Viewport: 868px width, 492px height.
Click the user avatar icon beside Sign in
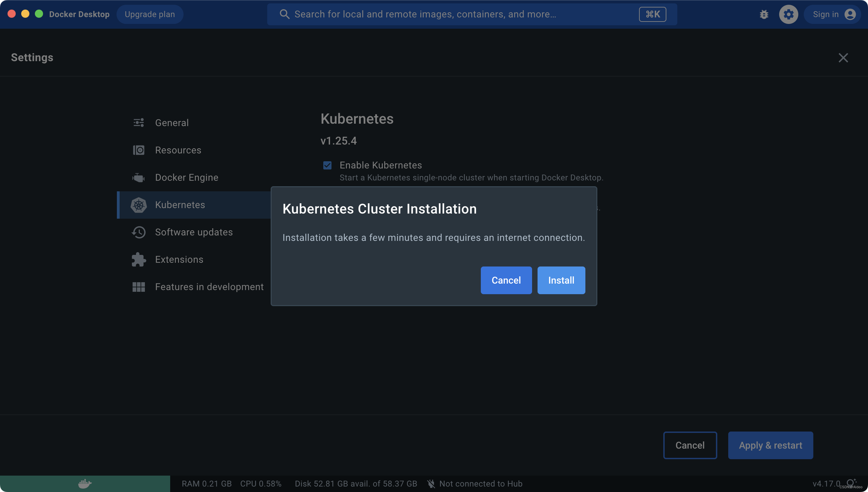[850, 14]
